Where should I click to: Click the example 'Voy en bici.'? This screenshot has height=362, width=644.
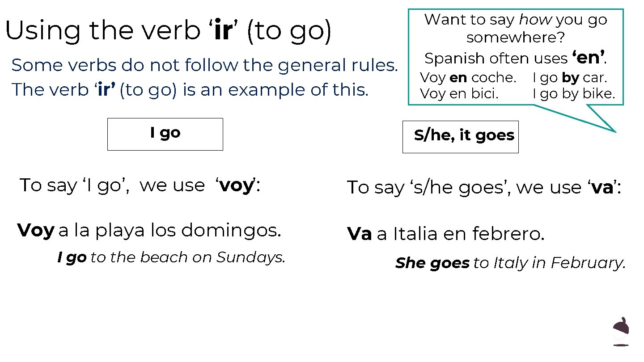[x=459, y=94]
